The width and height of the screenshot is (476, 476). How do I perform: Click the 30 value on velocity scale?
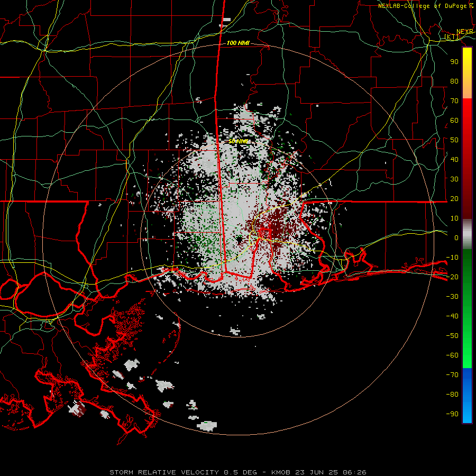(454, 179)
